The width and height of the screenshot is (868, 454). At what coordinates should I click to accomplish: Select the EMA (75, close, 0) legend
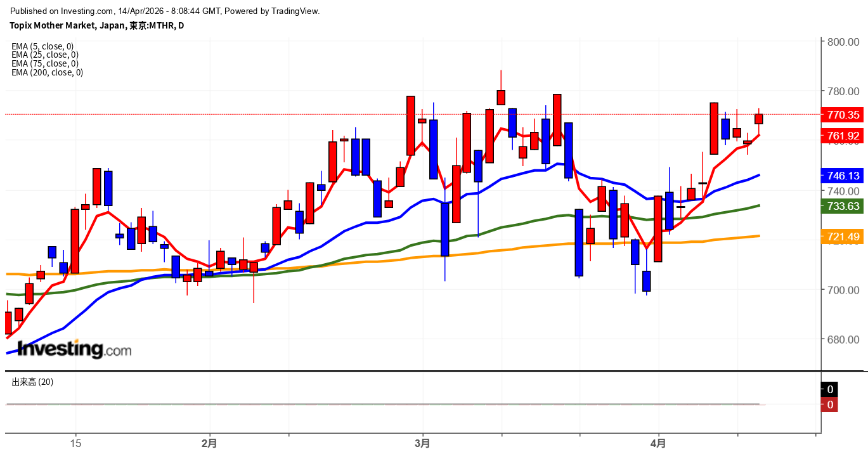pyautogui.click(x=44, y=63)
